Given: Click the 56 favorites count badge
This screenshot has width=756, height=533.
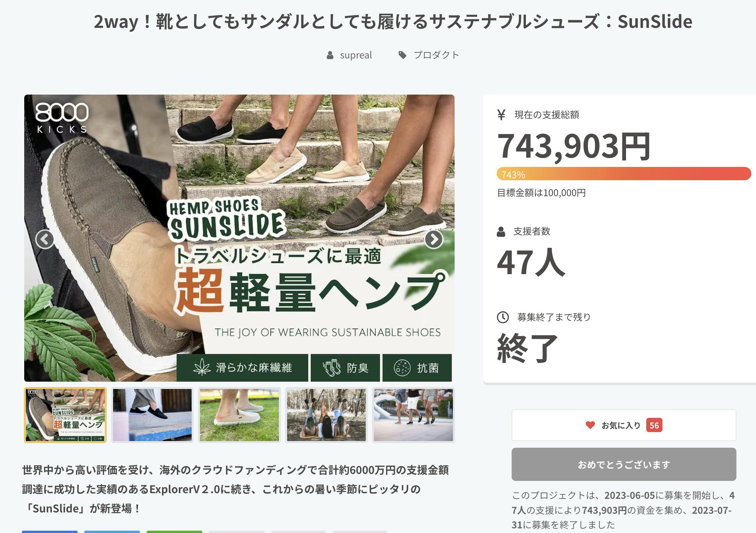Looking at the screenshot, I should tap(654, 425).
